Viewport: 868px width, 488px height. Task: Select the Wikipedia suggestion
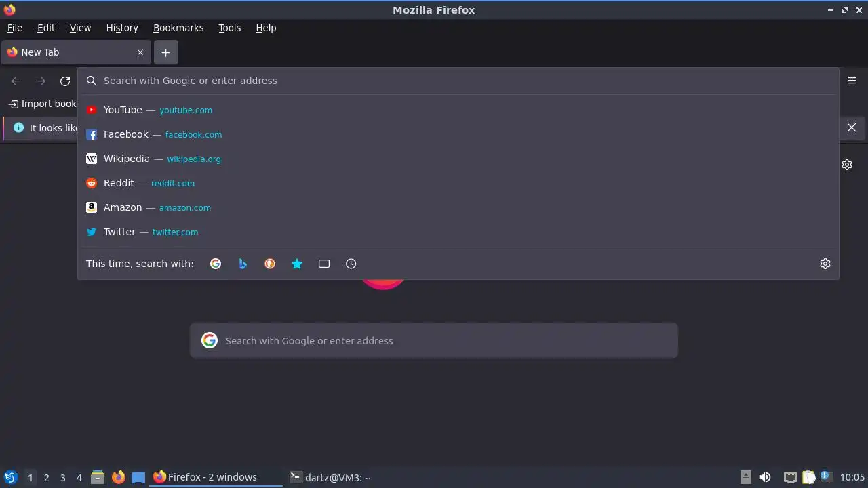[458, 159]
